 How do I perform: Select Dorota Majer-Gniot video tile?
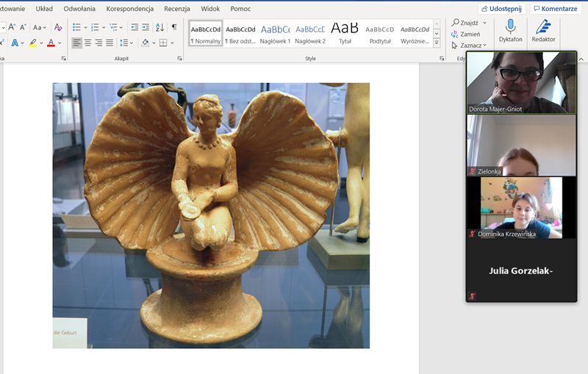pos(521,82)
